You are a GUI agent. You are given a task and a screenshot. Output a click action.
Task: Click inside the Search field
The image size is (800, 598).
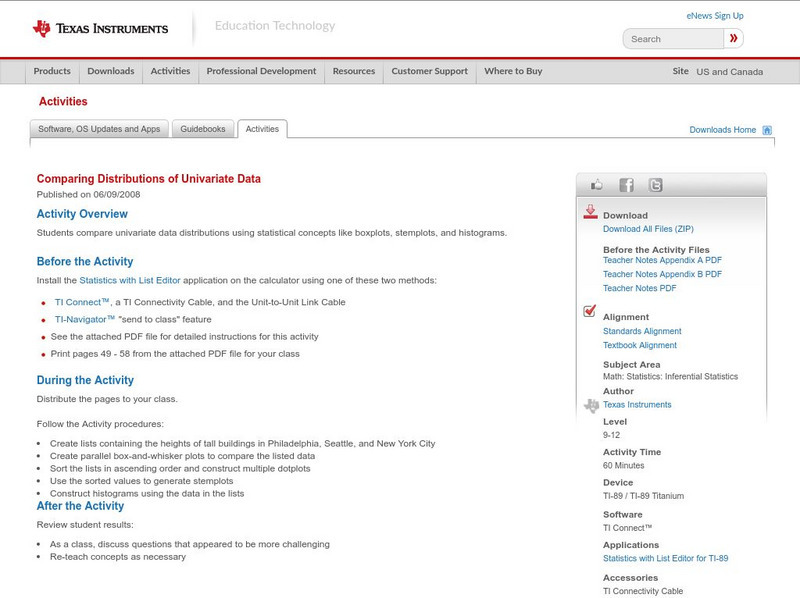pos(673,39)
